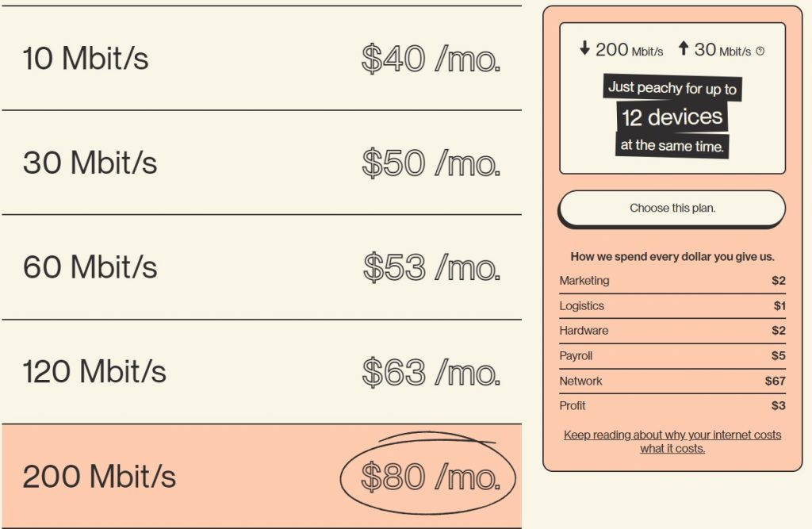
Task: Click the Profit $3 breakdown row
Action: (672, 406)
